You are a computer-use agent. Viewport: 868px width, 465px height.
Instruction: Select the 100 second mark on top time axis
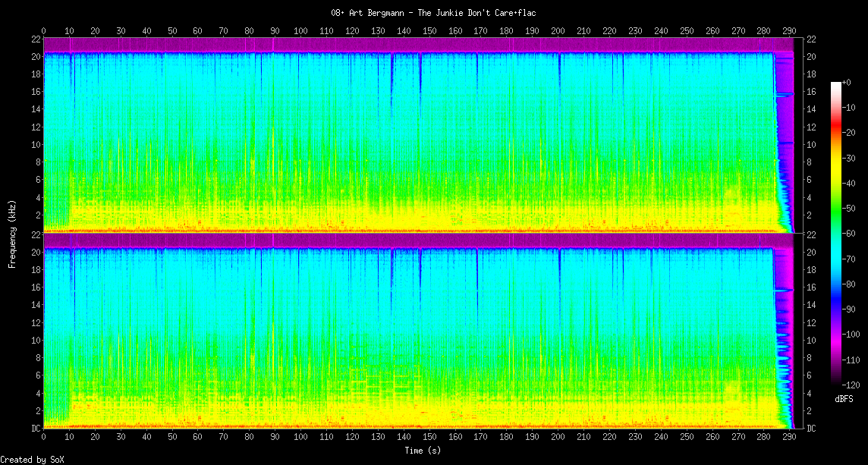point(300,30)
